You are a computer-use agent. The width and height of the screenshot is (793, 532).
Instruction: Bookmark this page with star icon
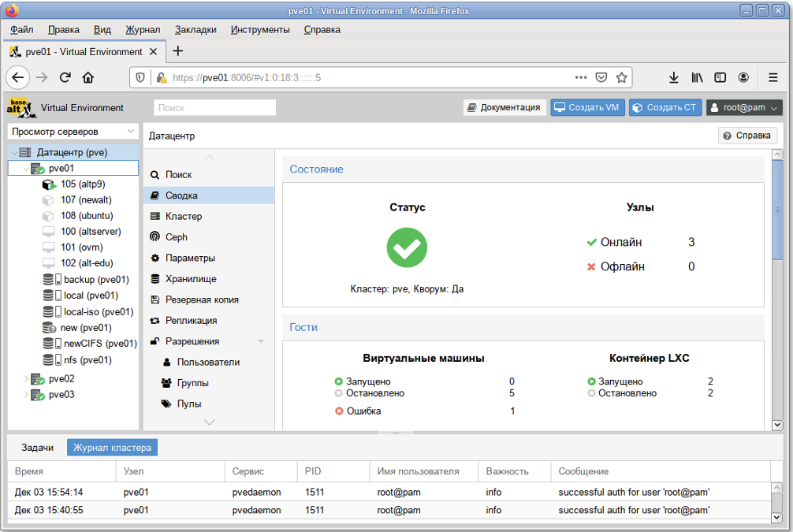[x=621, y=77]
